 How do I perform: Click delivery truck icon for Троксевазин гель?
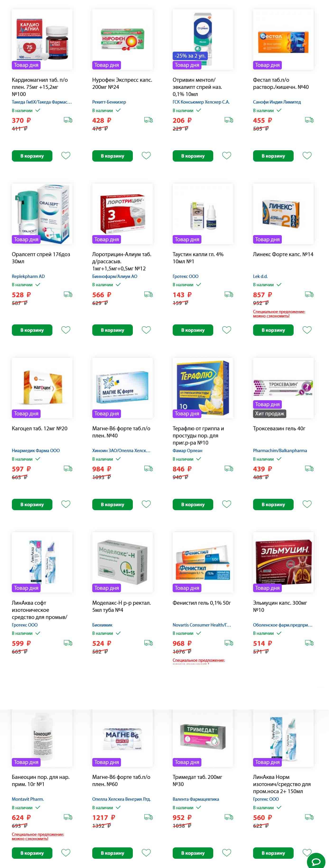click(309, 468)
